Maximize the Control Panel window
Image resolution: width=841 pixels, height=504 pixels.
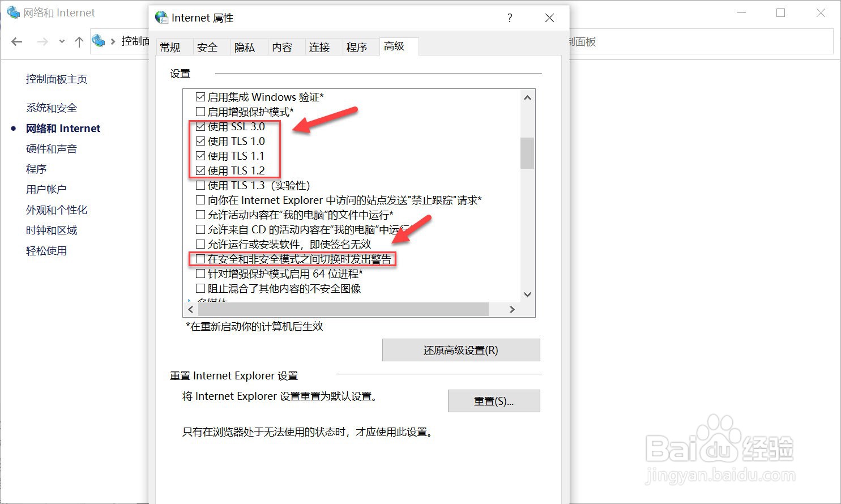(781, 12)
